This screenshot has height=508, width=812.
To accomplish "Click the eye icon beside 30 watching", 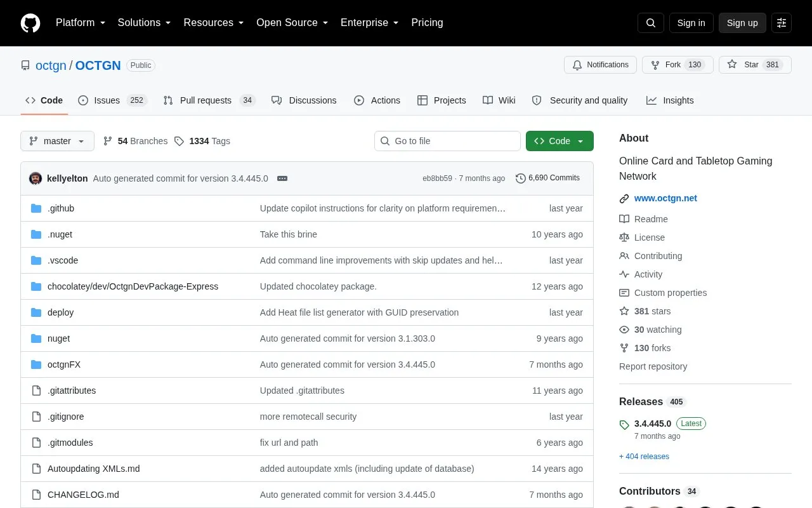I will point(624,330).
